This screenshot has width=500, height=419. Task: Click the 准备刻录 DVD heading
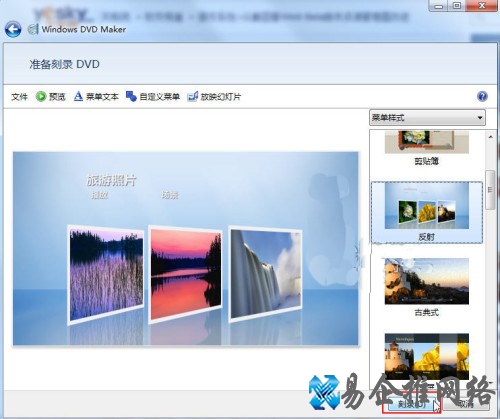pos(64,64)
